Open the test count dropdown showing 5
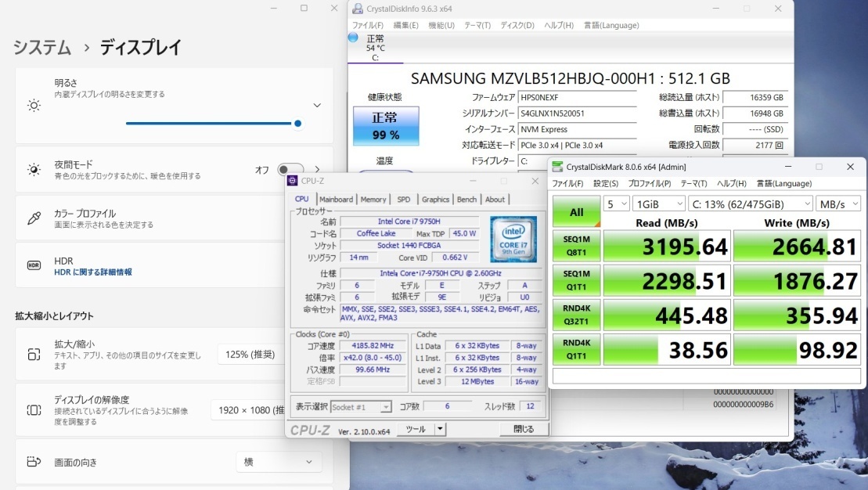Viewport: 868px width, 490px height. [x=618, y=204]
